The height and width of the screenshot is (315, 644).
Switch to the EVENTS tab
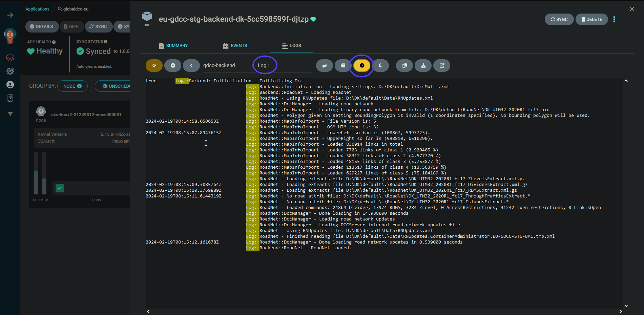click(235, 46)
